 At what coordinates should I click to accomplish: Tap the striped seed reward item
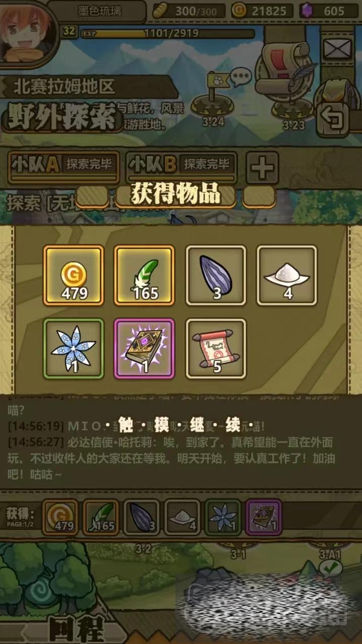[x=216, y=276]
